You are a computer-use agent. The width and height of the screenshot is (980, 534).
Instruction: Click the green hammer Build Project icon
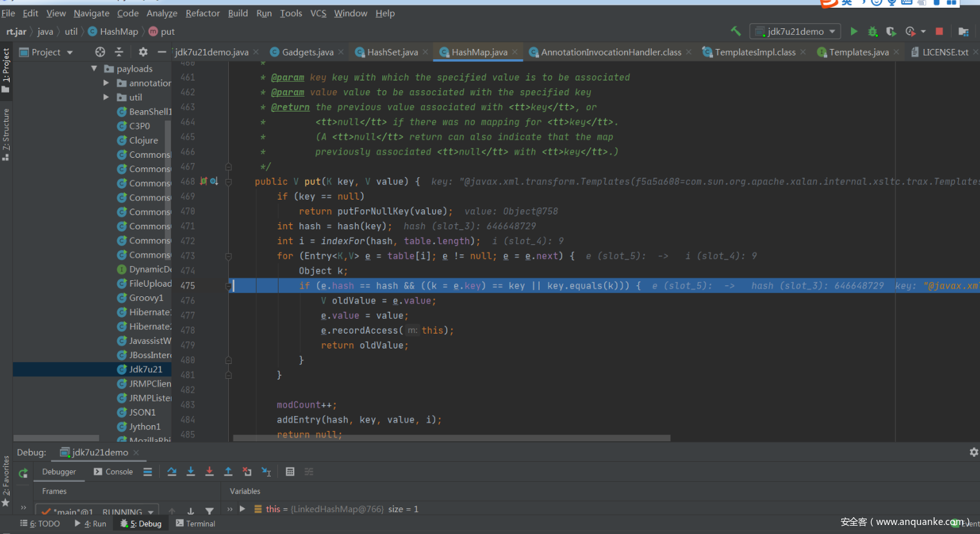click(736, 31)
